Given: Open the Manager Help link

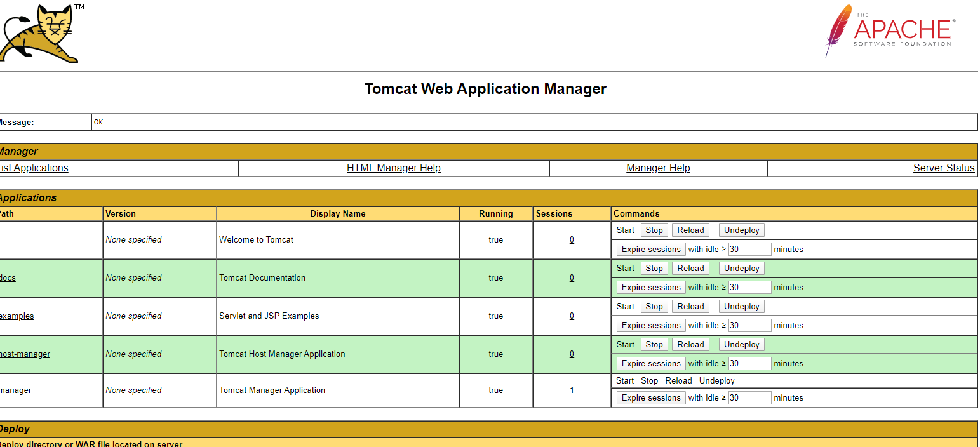Looking at the screenshot, I should coord(658,168).
